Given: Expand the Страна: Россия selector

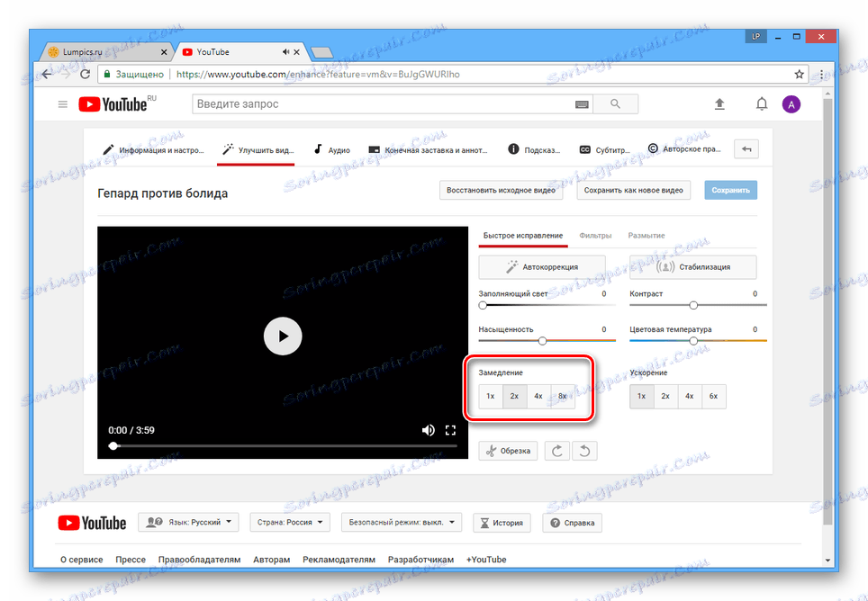Looking at the screenshot, I should tap(289, 522).
